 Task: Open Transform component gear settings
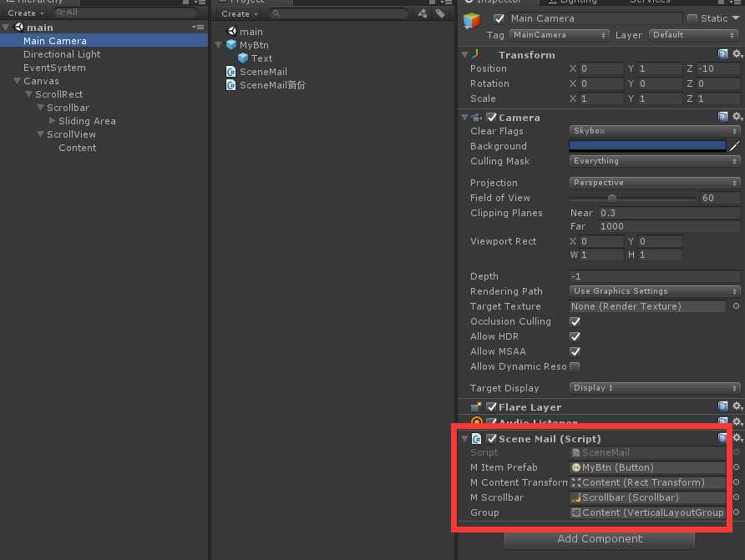(737, 54)
